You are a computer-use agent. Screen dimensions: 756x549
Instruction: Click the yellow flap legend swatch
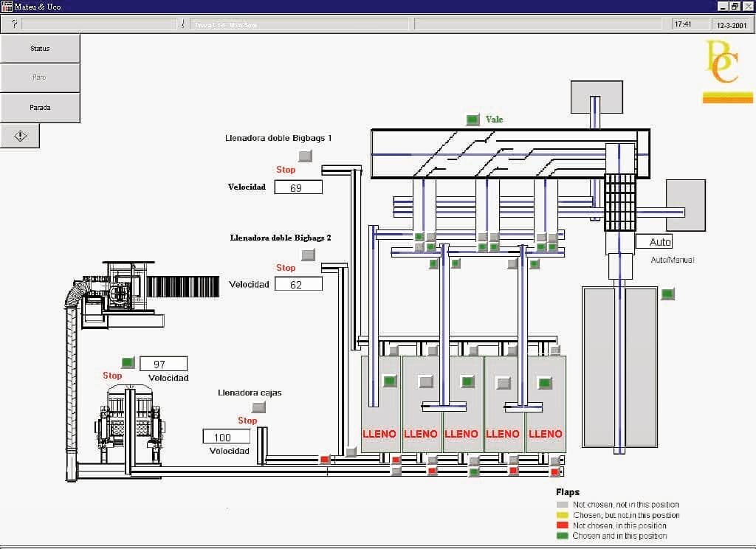coord(563,515)
